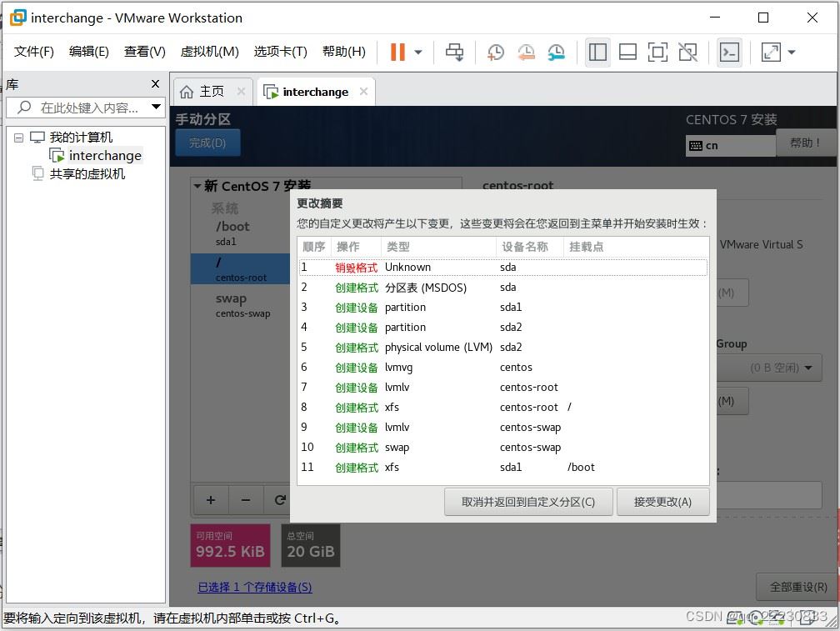The width and height of the screenshot is (840, 631).
Task: Switch to the 主页 tab
Action: coord(211,92)
